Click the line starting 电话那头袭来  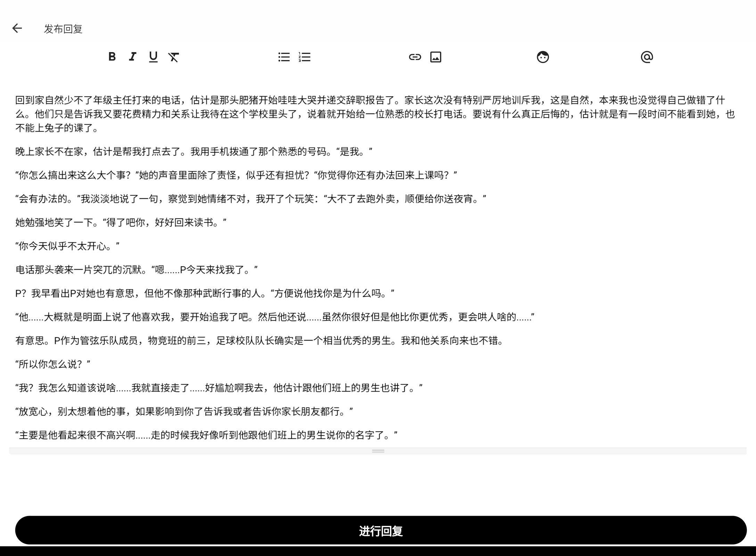(x=137, y=270)
